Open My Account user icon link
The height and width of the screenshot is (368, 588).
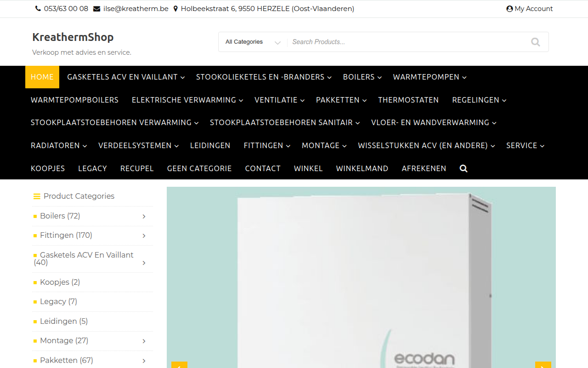(x=529, y=9)
